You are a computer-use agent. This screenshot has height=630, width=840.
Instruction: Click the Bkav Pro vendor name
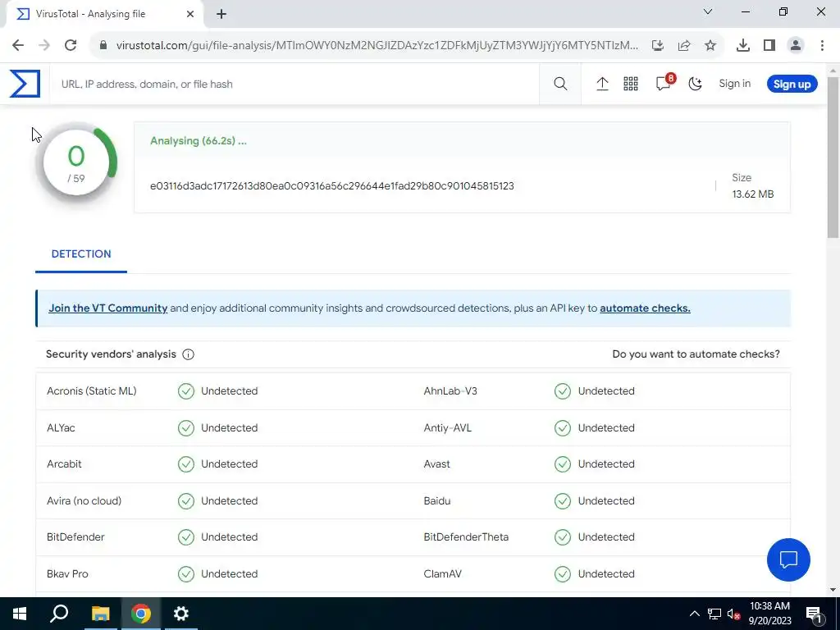[x=67, y=573]
